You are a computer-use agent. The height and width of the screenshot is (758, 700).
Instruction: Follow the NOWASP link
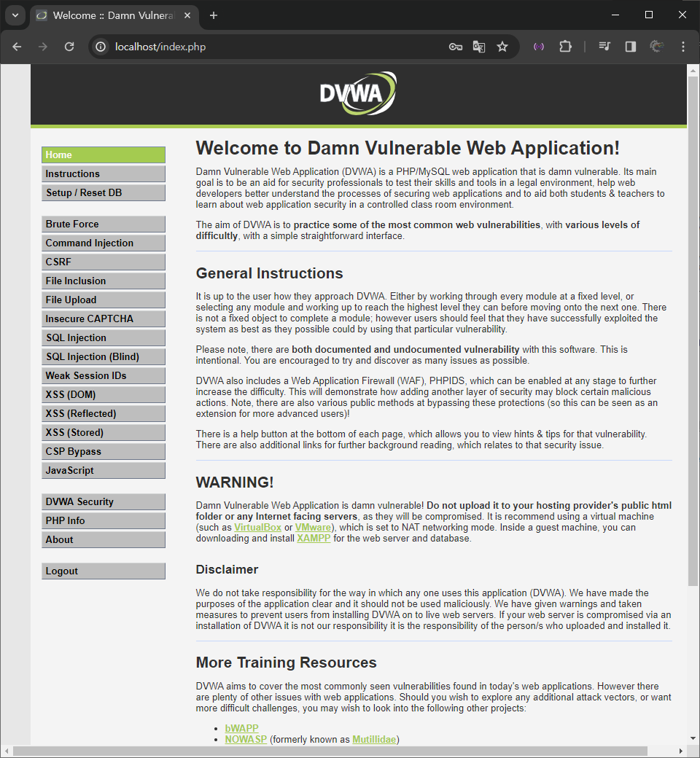[x=246, y=739]
